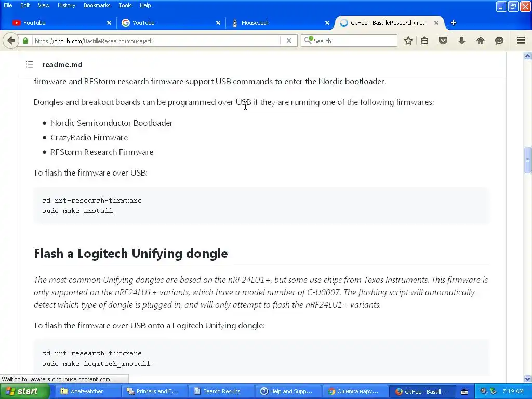Image resolution: width=532 pixels, height=399 pixels.
Task: Open Printers and Faxes taskbar item
Action: pyautogui.click(x=154, y=391)
